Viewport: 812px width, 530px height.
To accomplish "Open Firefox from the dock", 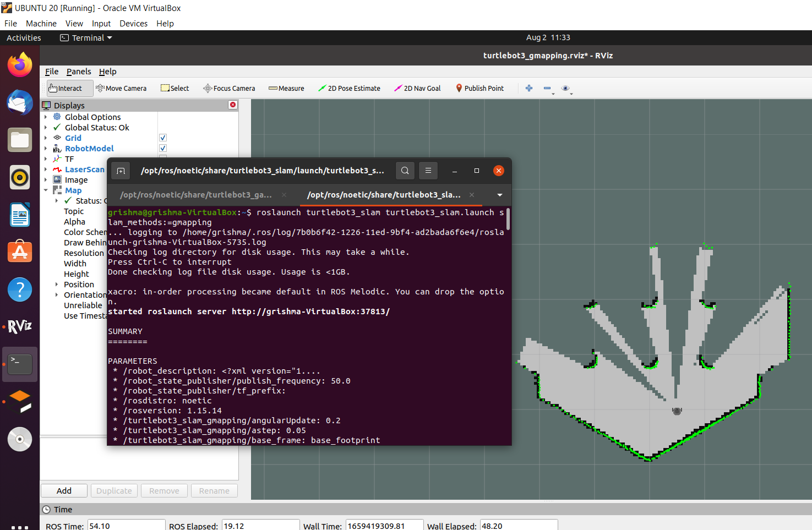I will pyautogui.click(x=20, y=65).
